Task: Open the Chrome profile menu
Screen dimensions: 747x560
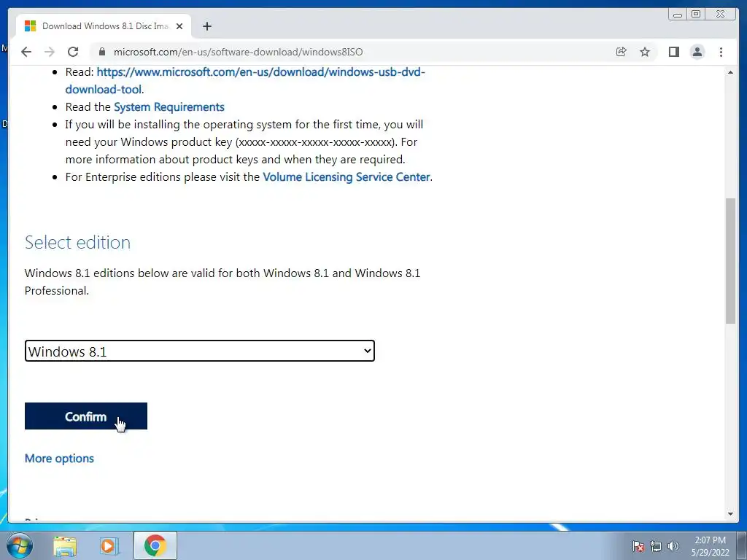Action: [697, 52]
